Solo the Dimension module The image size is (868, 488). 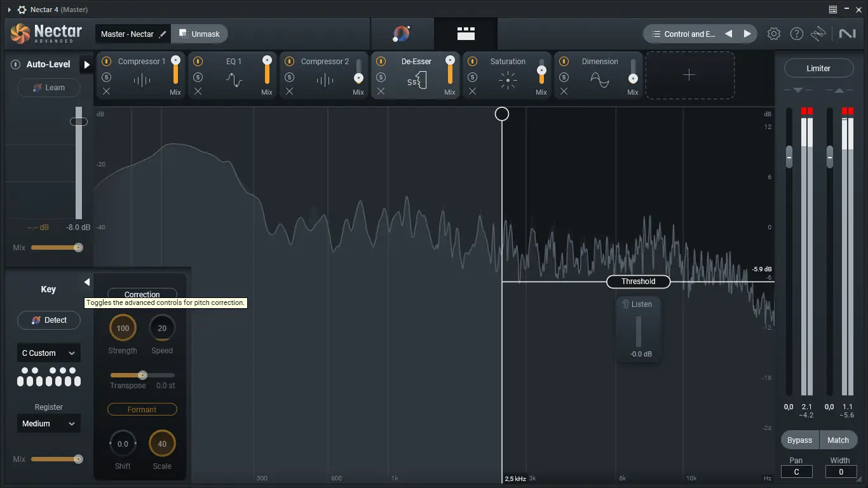pyautogui.click(x=564, y=77)
